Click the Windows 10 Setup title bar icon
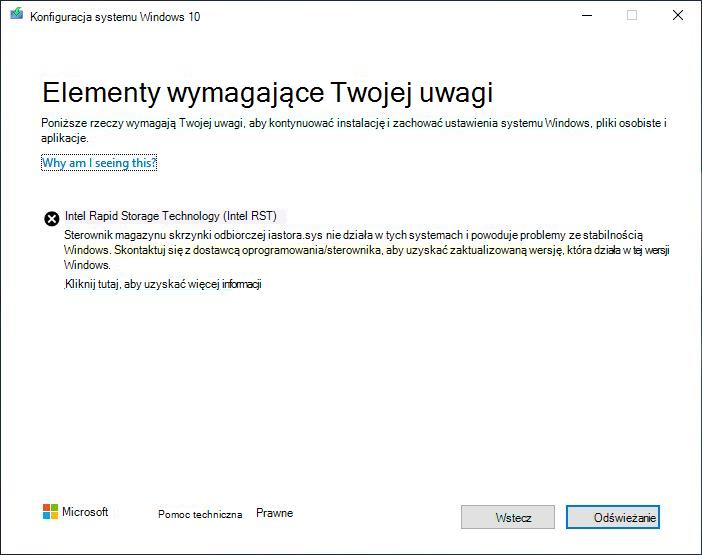 pos(17,15)
